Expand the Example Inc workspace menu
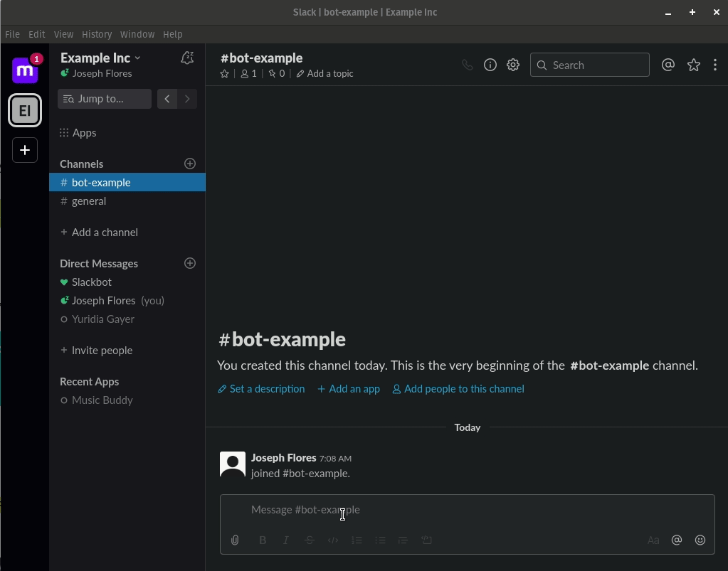The height and width of the screenshot is (571, 728). (x=100, y=58)
